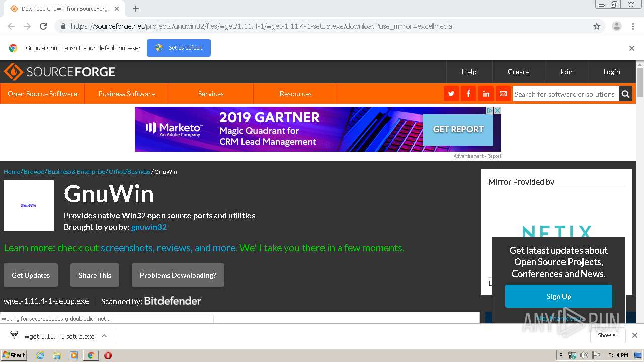This screenshot has height=362, width=644.
Task: Go back with the browser back arrow
Action: click(11, 26)
